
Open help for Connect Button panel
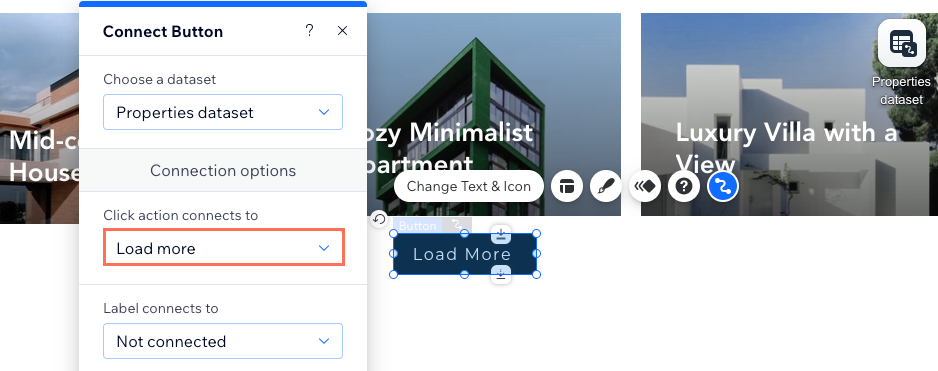click(309, 31)
